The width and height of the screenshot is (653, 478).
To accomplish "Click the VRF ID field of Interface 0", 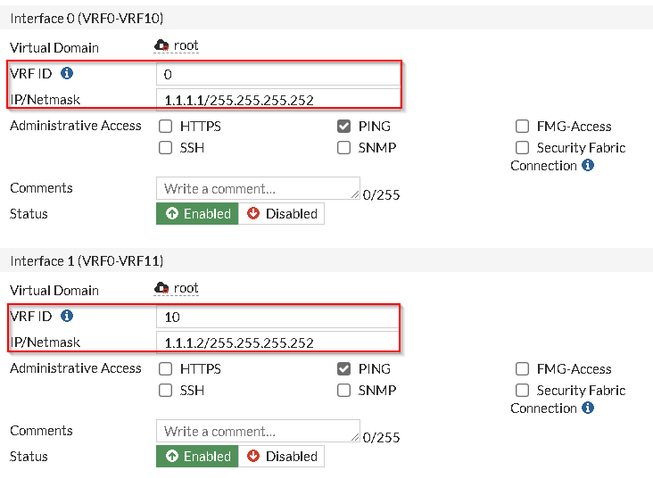I will point(277,75).
